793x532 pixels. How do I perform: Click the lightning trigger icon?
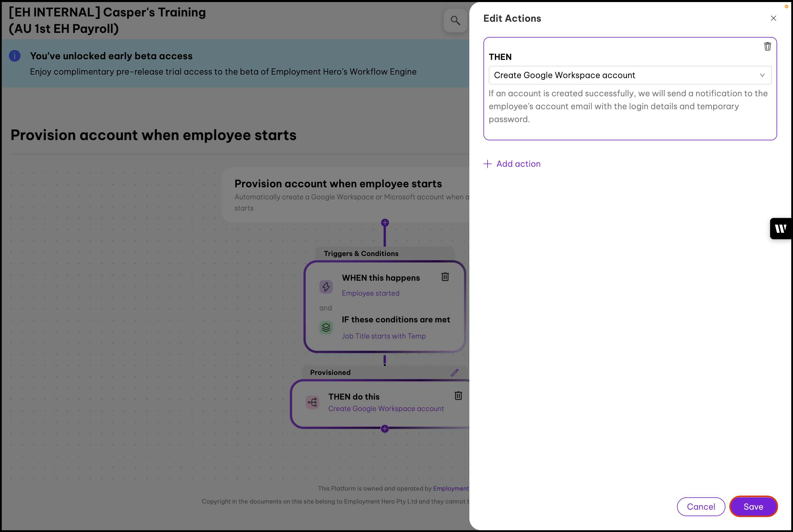(x=326, y=287)
